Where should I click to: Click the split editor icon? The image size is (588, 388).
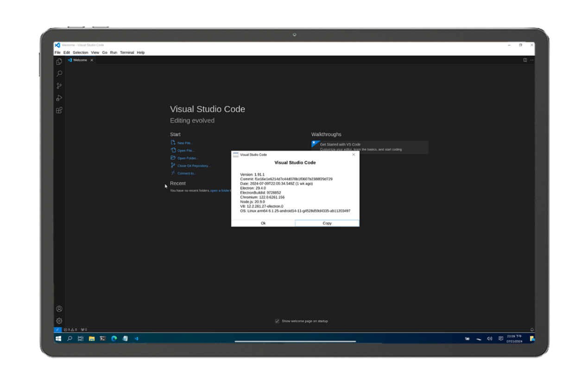coord(525,60)
